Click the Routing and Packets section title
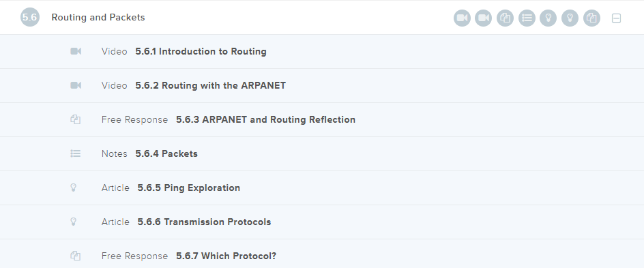This screenshot has width=644, height=268. 98,17
